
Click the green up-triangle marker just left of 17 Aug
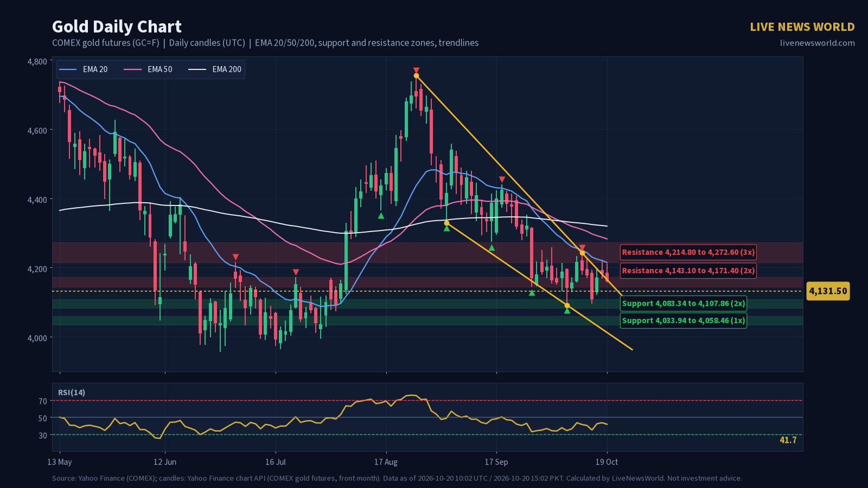[x=381, y=216]
